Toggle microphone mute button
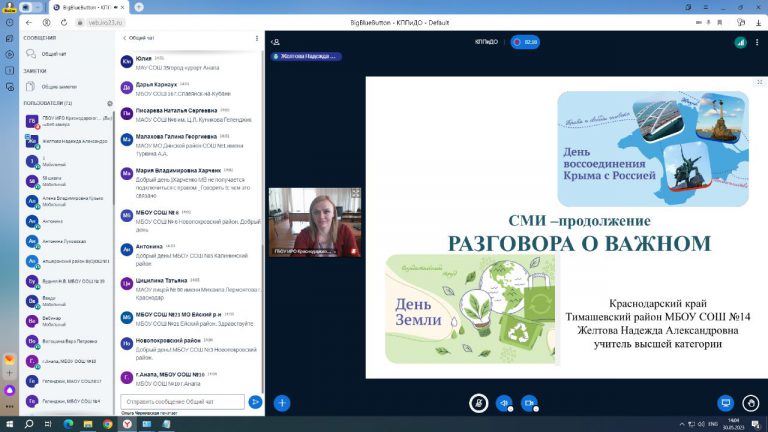768x432 pixels. [x=479, y=403]
